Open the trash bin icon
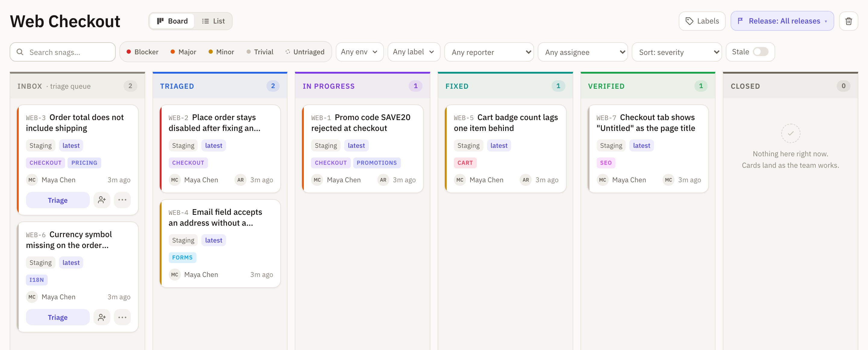 (x=848, y=21)
